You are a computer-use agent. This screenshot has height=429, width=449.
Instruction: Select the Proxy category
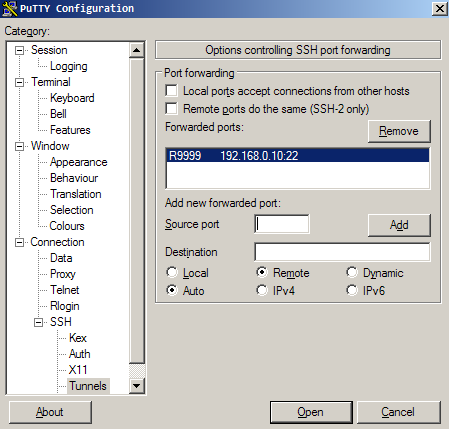click(x=63, y=274)
